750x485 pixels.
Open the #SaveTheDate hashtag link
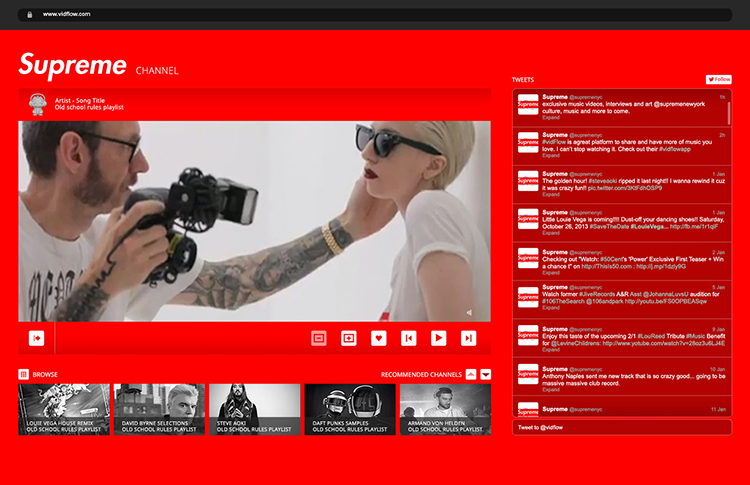tap(609, 226)
